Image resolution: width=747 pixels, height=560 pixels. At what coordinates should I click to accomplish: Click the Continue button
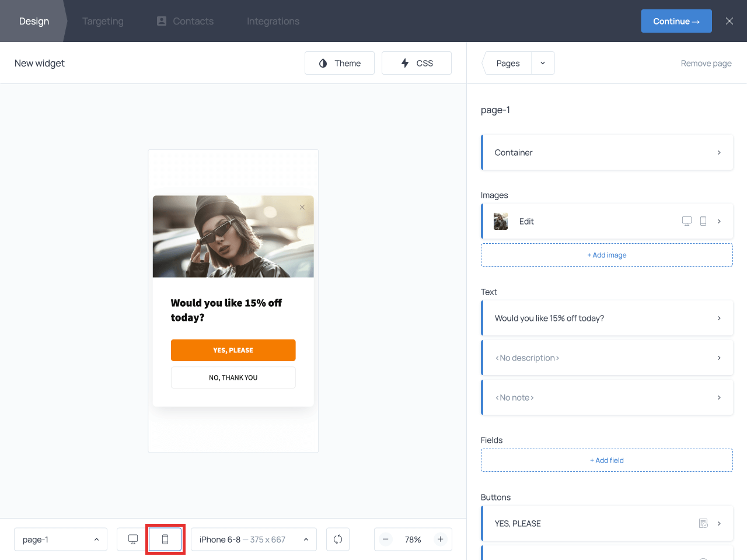(x=676, y=21)
